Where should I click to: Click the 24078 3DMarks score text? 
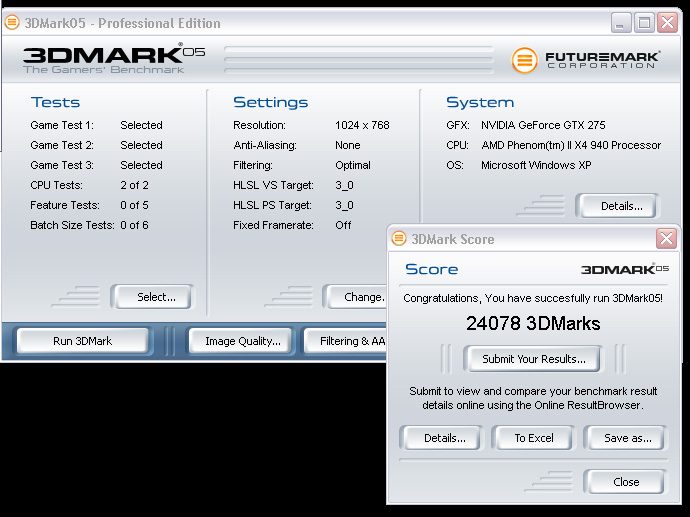tap(533, 323)
